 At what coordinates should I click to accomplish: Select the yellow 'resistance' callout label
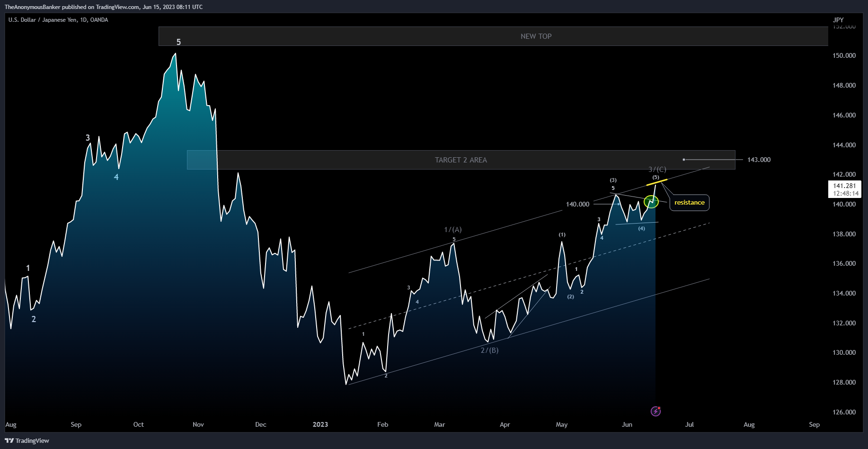[x=689, y=202]
